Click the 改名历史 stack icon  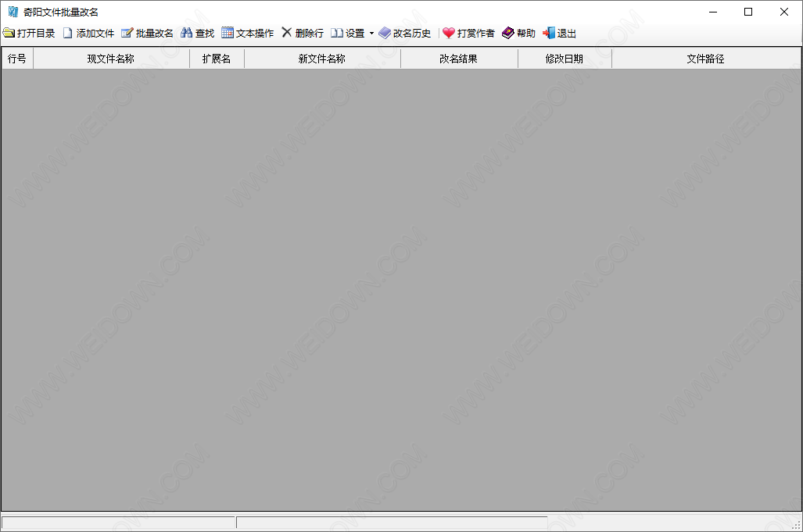click(x=385, y=34)
